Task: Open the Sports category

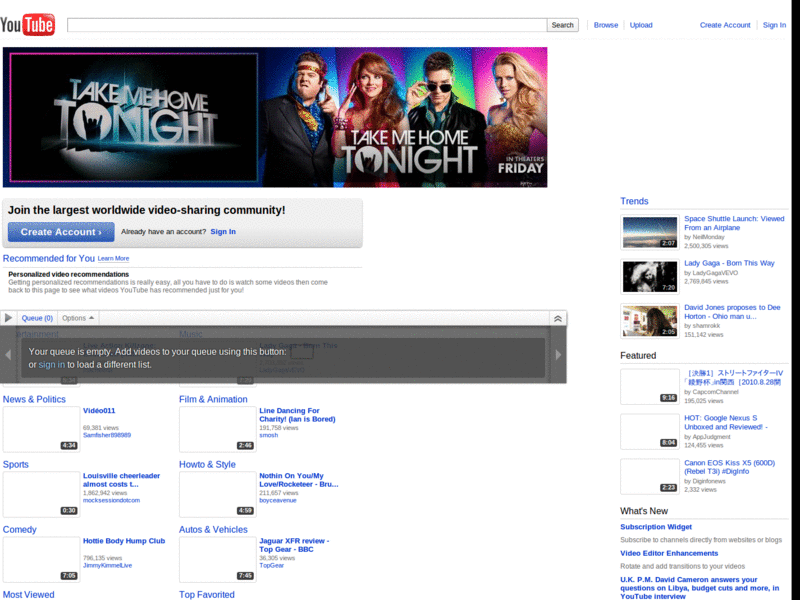Action: tap(16, 465)
